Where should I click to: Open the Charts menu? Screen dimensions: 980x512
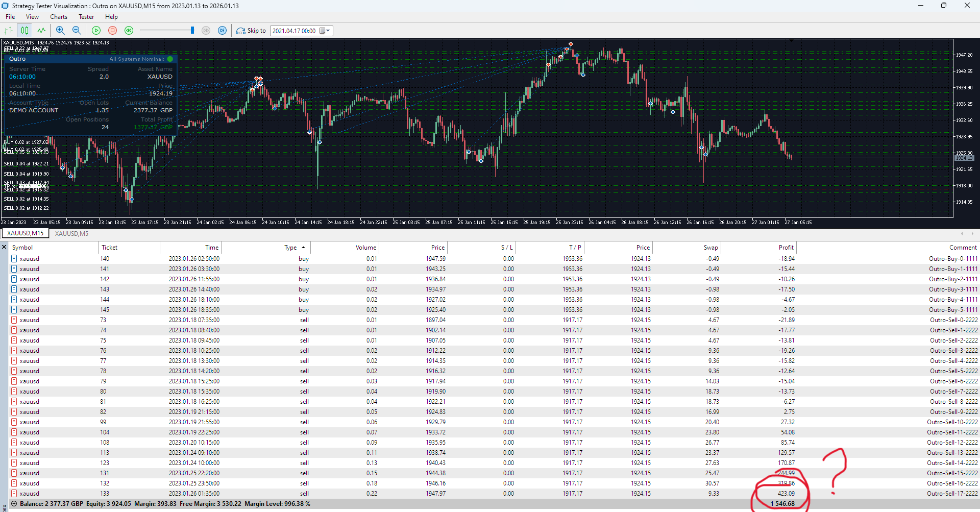[x=59, y=17]
